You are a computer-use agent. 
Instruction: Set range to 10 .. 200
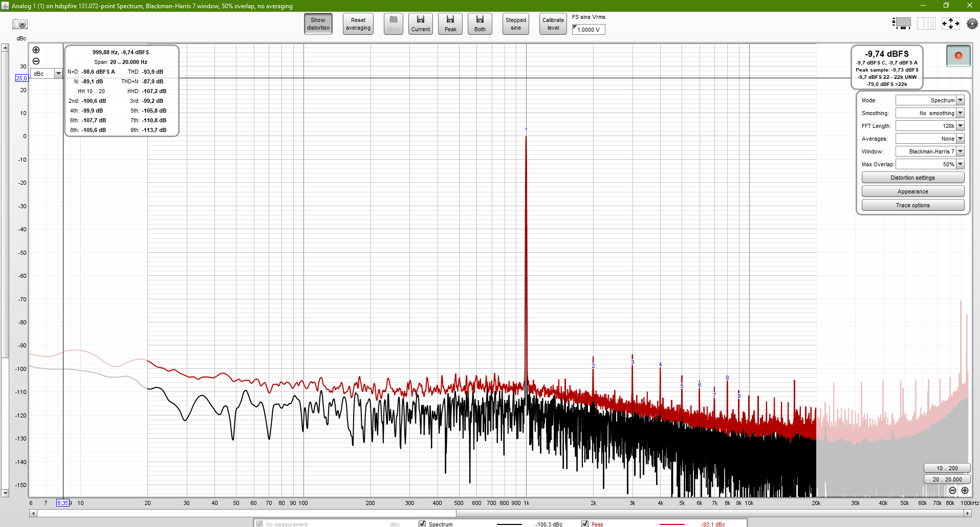(x=947, y=468)
